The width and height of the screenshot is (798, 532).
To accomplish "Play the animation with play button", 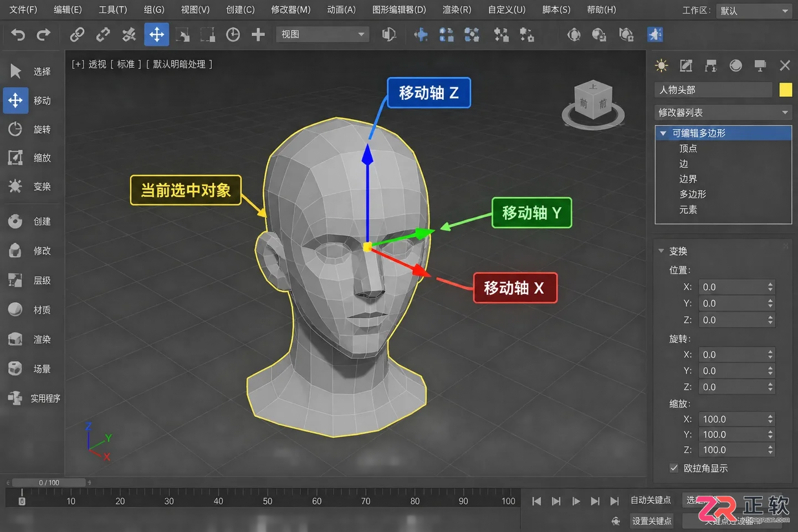I will pyautogui.click(x=576, y=501).
